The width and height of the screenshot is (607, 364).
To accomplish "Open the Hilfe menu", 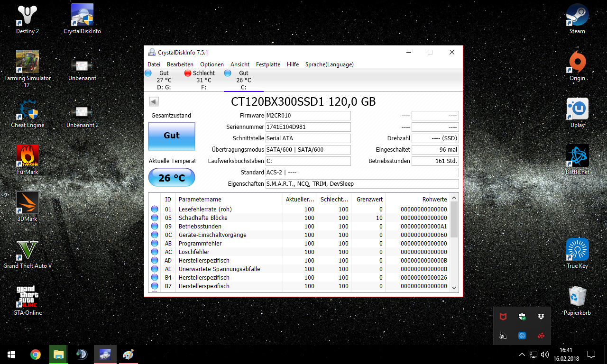I will (293, 64).
